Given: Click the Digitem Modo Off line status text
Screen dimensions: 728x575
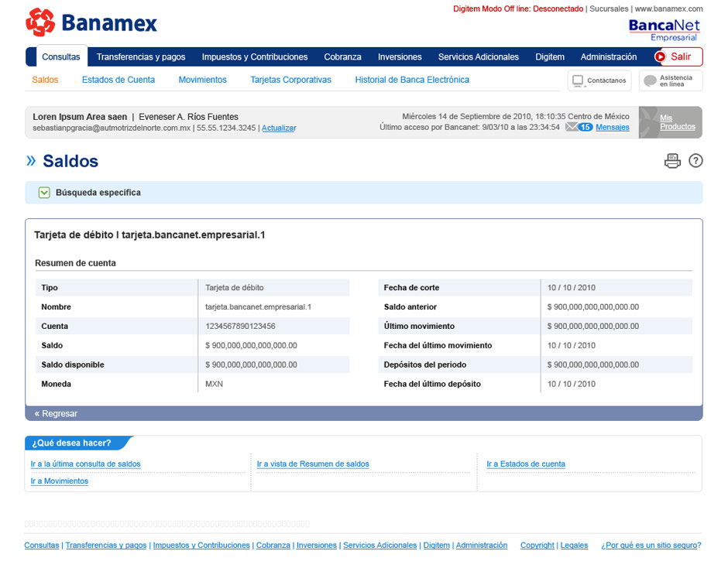Looking at the screenshot, I should click(x=518, y=9).
